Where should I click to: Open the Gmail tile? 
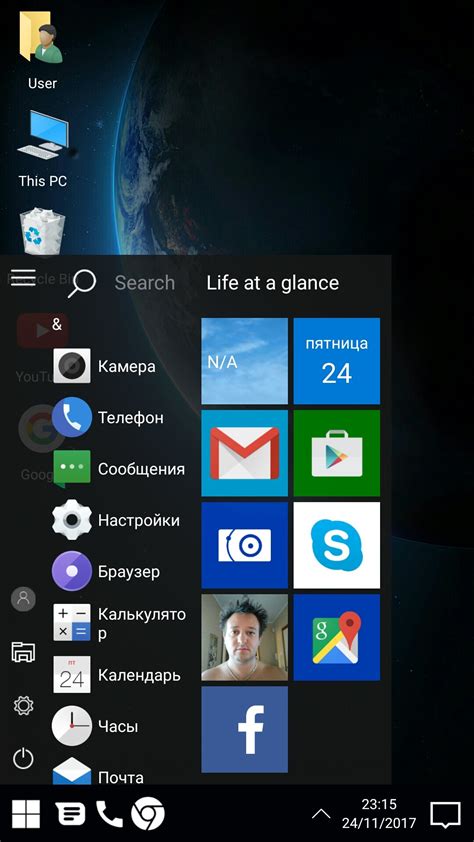[x=244, y=453]
